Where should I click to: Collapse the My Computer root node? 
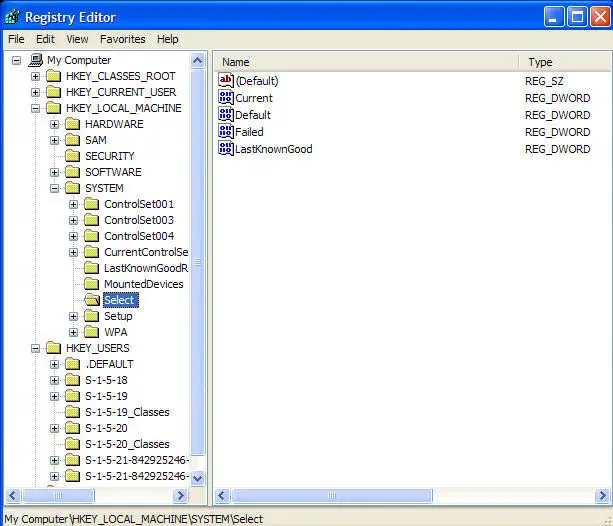pos(16,61)
